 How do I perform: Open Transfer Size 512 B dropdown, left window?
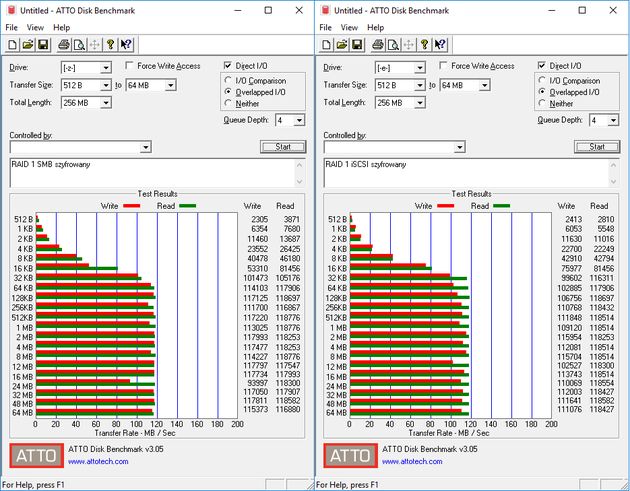tap(106, 85)
